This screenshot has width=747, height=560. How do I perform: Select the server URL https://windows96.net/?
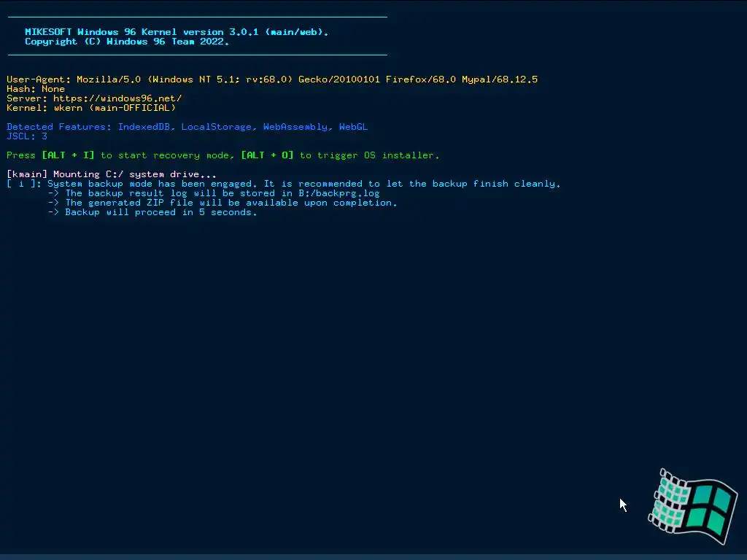(x=117, y=98)
